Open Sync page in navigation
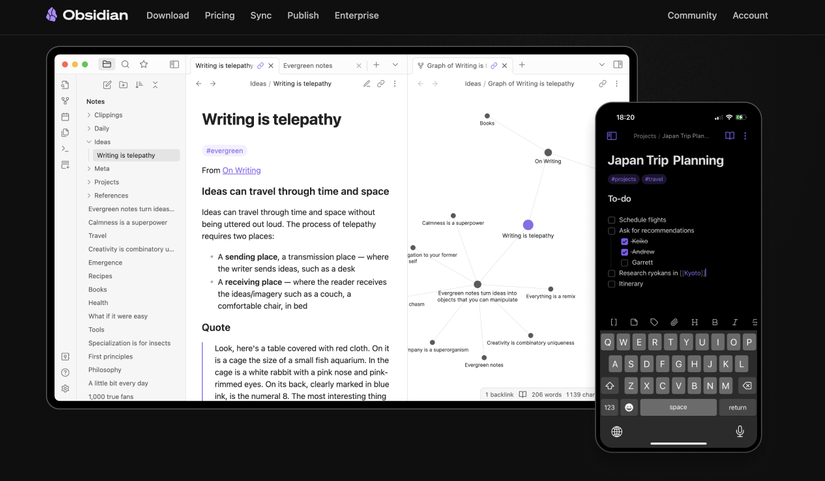This screenshot has width=825, height=481. pos(261,16)
